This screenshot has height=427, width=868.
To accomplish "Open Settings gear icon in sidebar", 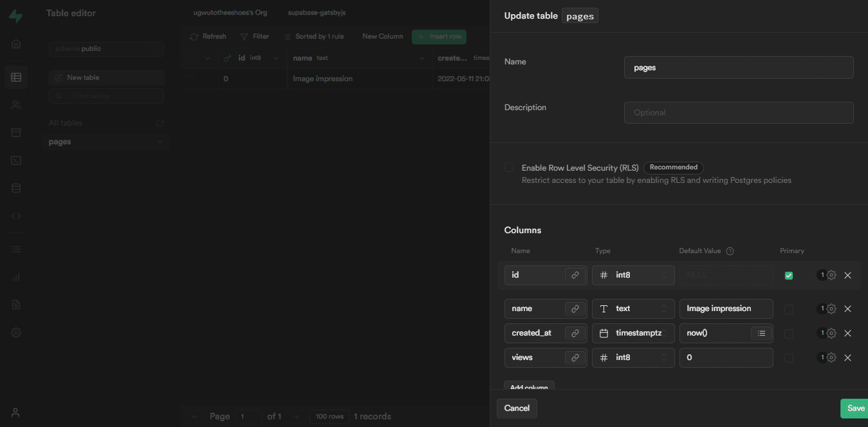I will click(x=16, y=332).
